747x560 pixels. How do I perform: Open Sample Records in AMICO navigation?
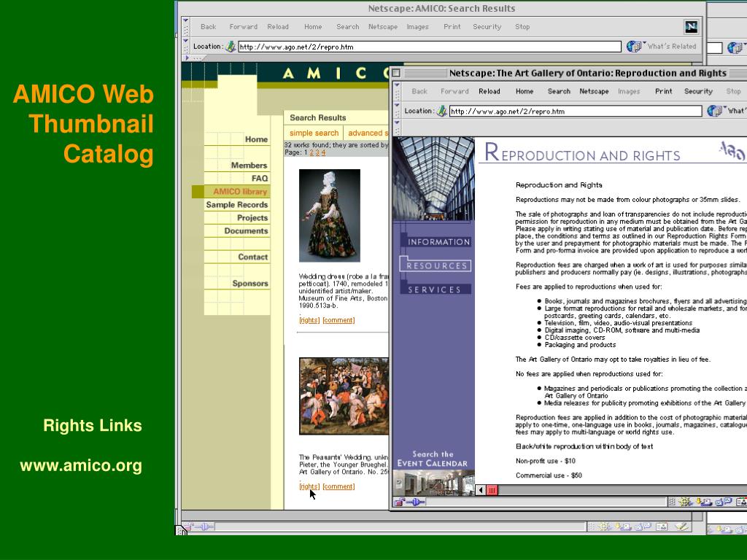(237, 204)
